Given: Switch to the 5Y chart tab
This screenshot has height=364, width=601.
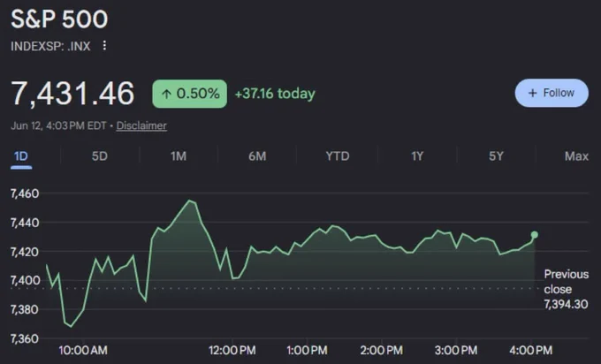Looking at the screenshot, I should 496,156.
